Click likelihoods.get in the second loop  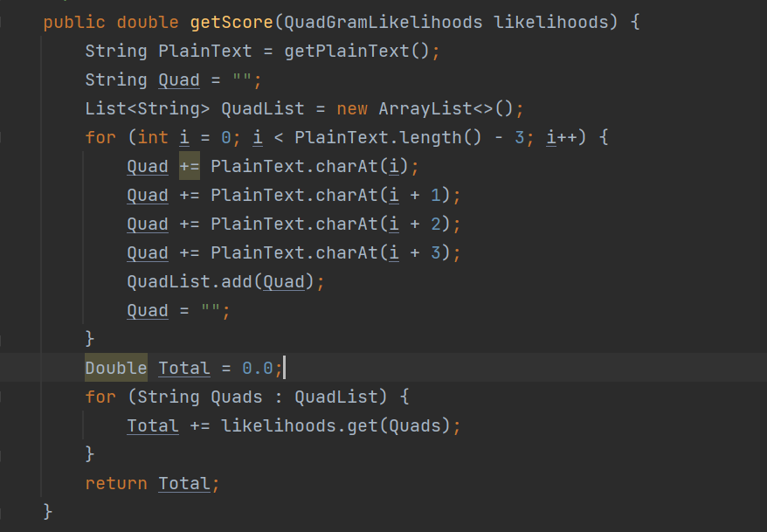point(299,426)
